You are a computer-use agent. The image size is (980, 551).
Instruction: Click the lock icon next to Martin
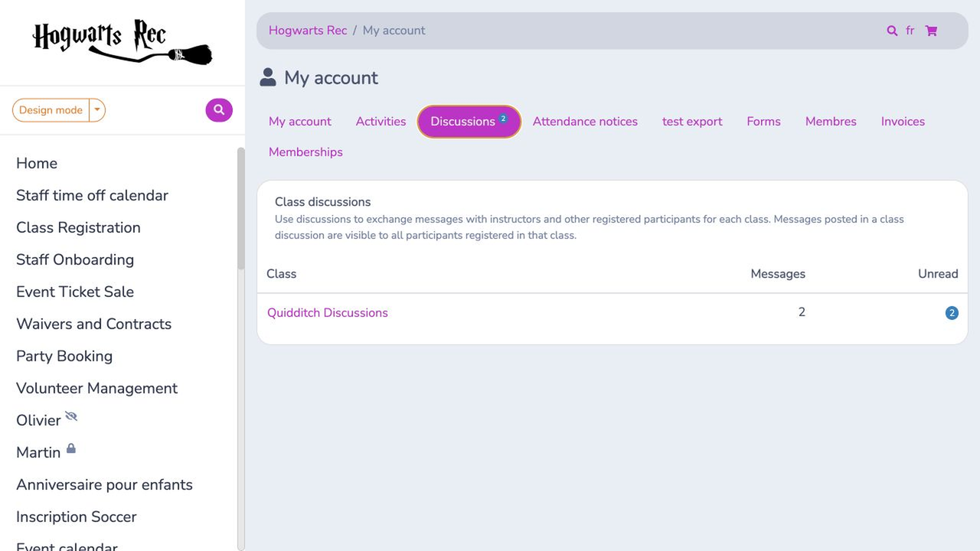point(71,448)
